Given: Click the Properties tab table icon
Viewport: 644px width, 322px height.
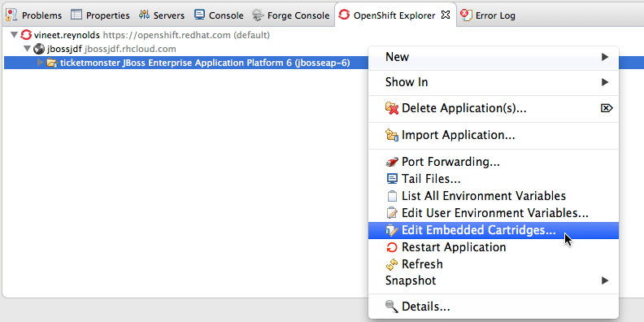Looking at the screenshot, I should [76, 15].
